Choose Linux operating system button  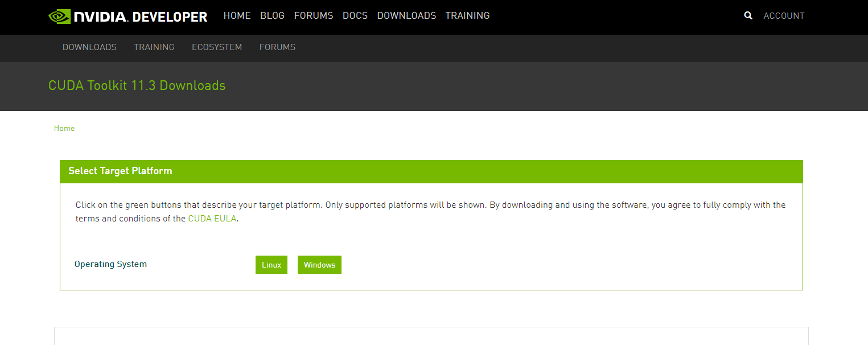coord(271,265)
